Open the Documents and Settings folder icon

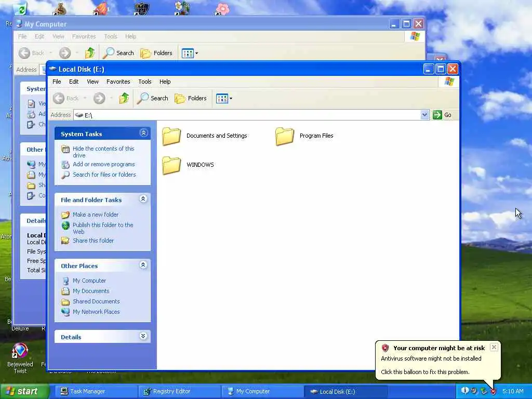coord(171,136)
